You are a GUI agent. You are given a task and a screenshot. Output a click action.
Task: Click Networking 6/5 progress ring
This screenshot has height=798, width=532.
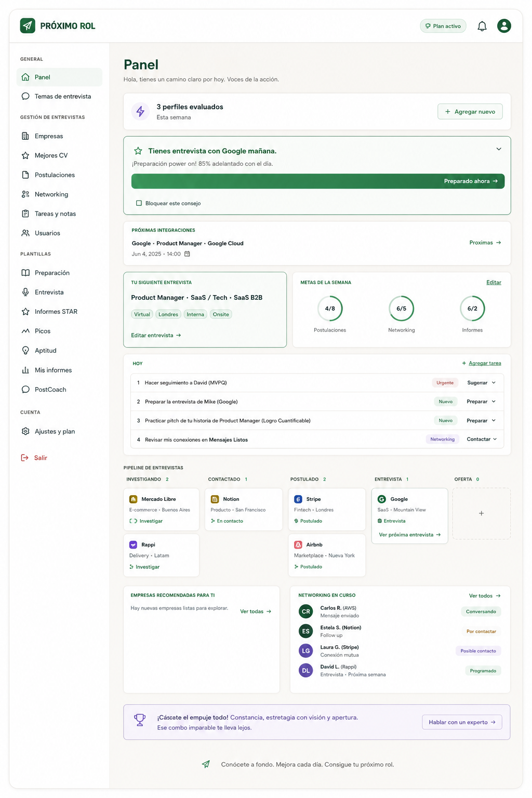pyautogui.click(x=402, y=309)
